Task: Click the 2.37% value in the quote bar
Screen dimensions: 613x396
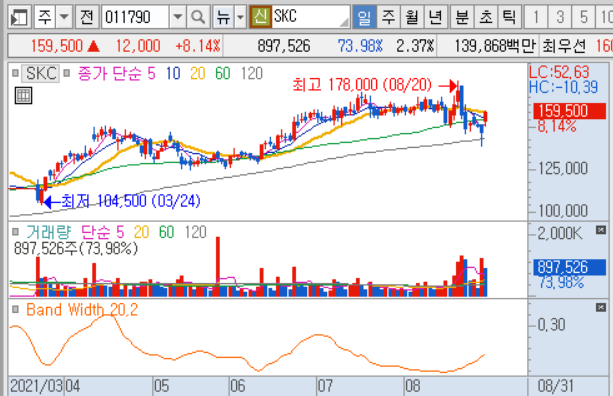Action: (415, 46)
